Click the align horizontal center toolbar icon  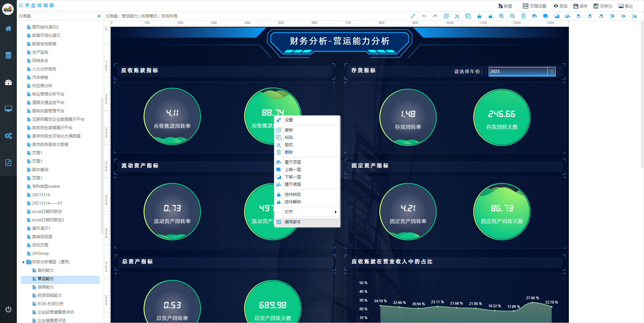pos(590,16)
